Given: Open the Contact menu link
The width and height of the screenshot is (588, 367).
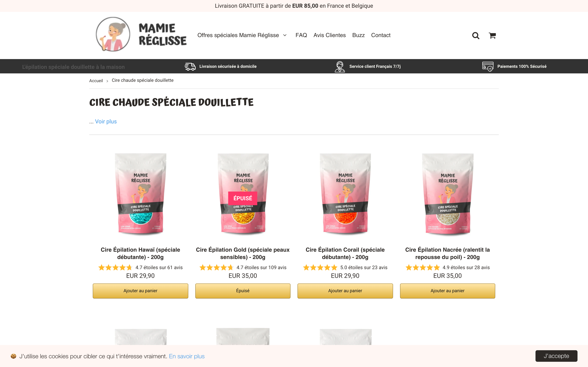Looking at the screenshot, I should (381, 35).
